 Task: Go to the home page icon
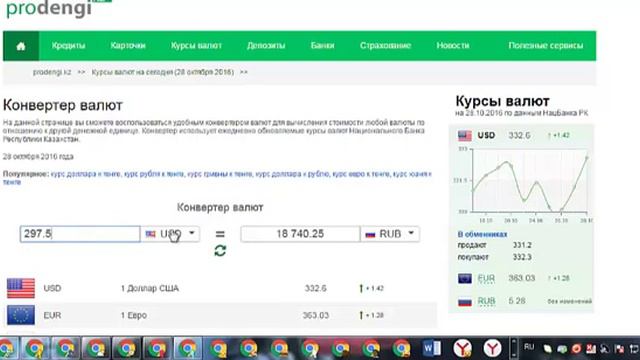(21, 46)
